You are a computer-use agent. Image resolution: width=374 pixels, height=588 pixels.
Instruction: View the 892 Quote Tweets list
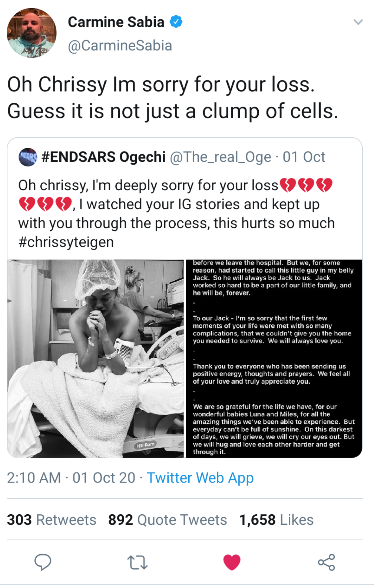(168, 520)
